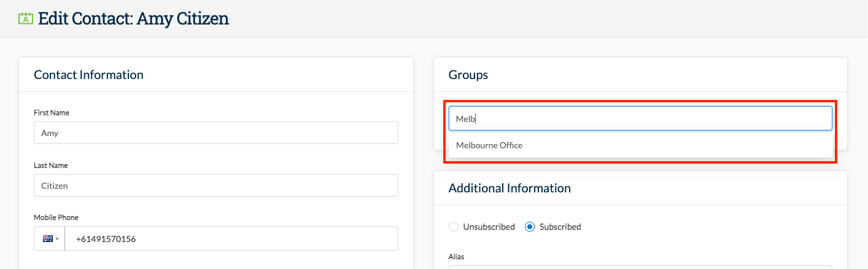The height and width of the screenshot is (269, 868).
Task: Click the Unsubscribed text label
Action: click(x=489, y=227)
